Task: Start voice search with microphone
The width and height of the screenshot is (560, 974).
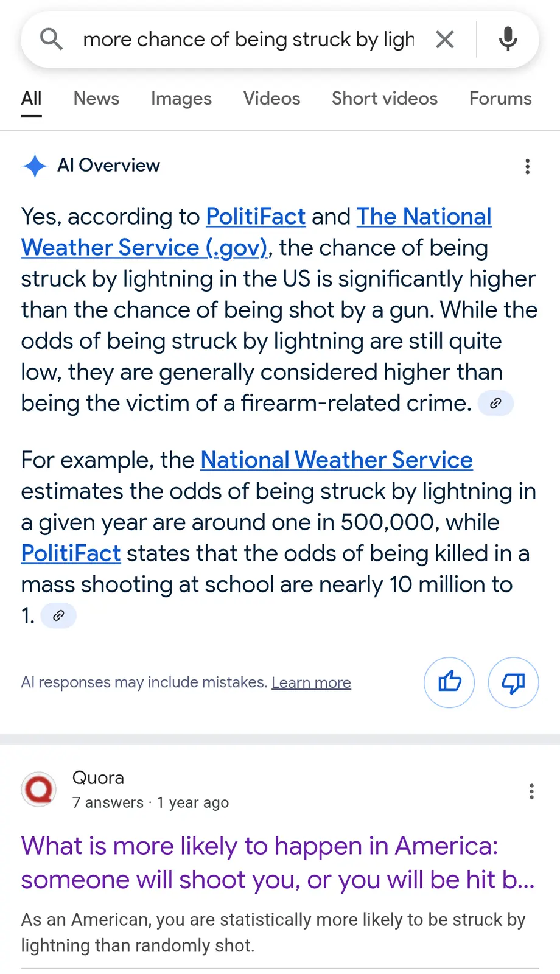Action: click(508, 40)
